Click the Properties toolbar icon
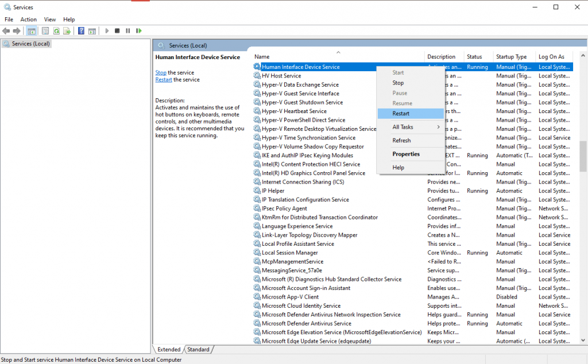 click(x=44, y=30)
